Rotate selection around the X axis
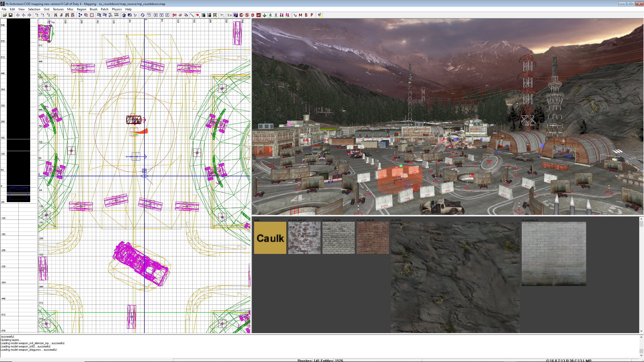The image size is (644, 362). pos(37,15)
